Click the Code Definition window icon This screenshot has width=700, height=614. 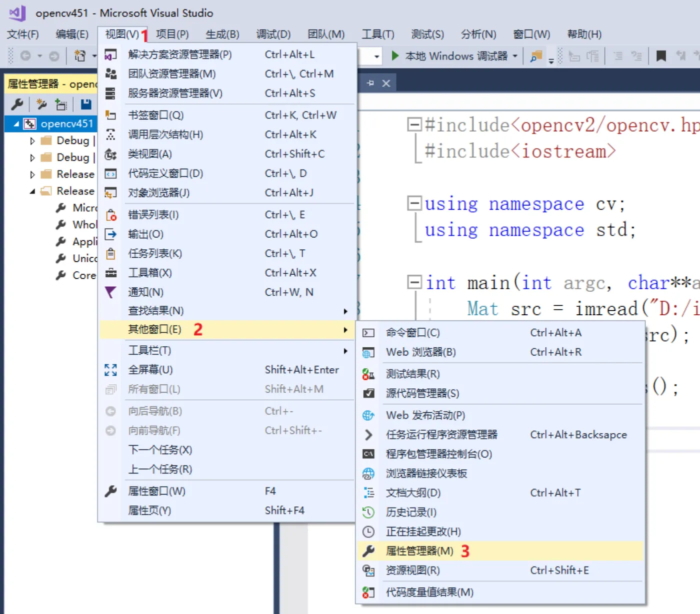(110, 174)
